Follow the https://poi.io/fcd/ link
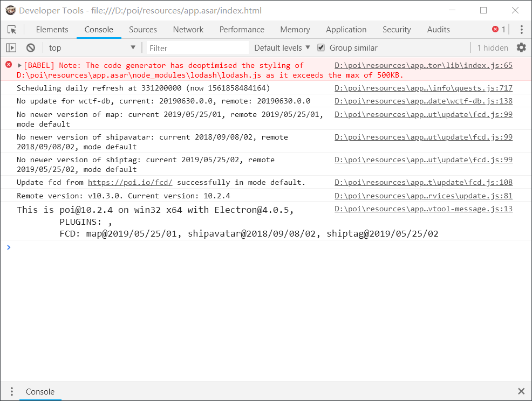The height and width of the screenshot is (401, 532). 130,182
